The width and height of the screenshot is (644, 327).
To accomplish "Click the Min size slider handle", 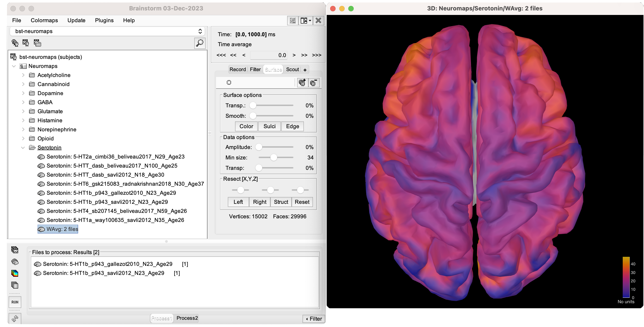I will 274,158.
